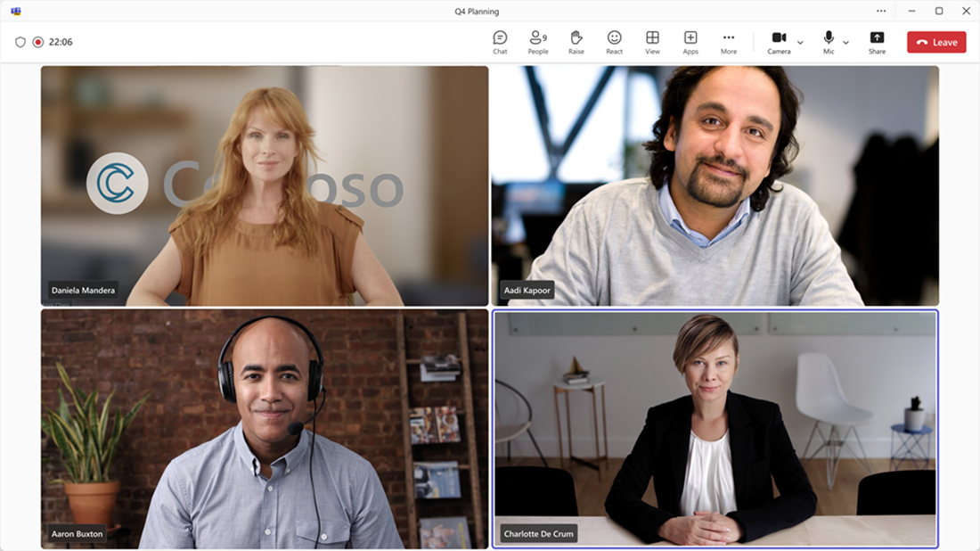This screenshot has height=551, width=980.
Task: Click Charlotte De Crum's name label
Action: tap(538, 533)
